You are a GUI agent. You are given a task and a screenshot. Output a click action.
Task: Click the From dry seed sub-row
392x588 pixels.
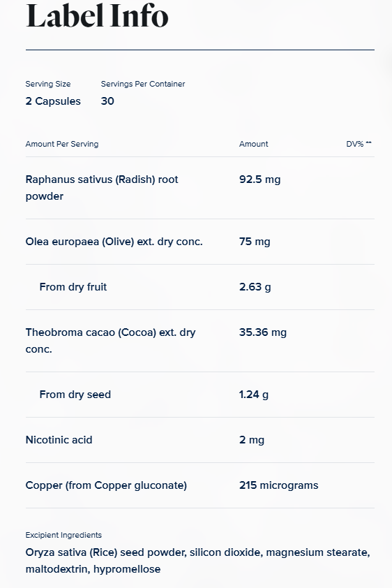coord(200,395)
